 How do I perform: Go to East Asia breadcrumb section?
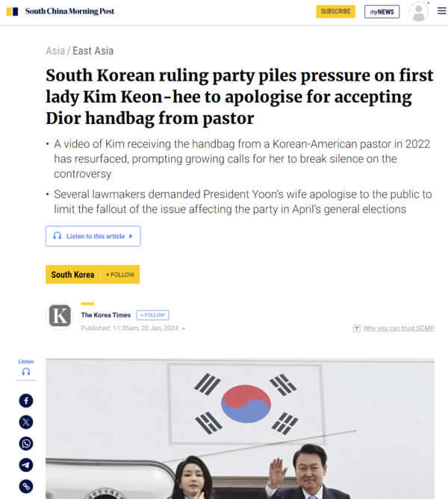pos(93,51)
